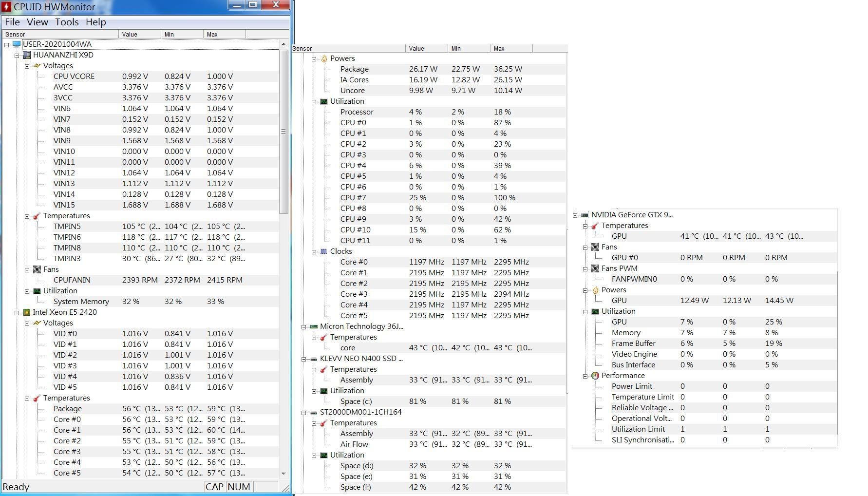This screenshot has width=868, height=496.
Task: Select the CPUFANIN fan speed row
Action: coord(72,280)
